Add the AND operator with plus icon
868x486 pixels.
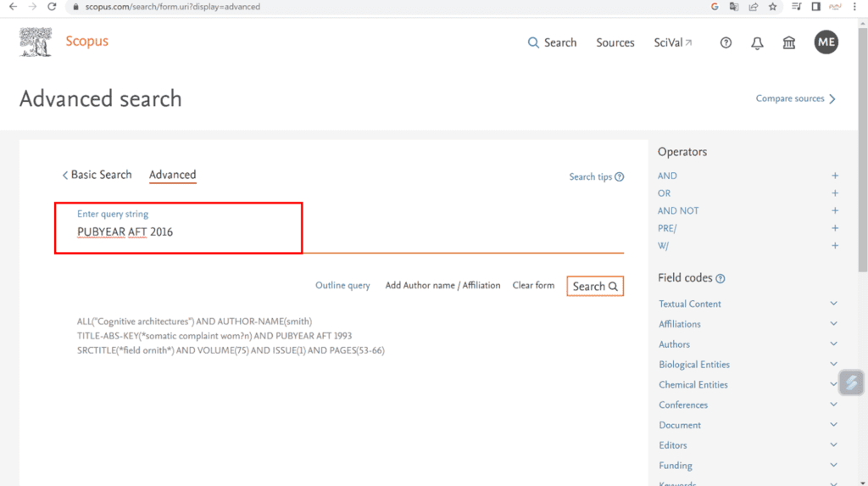click(x=834, y=176)
